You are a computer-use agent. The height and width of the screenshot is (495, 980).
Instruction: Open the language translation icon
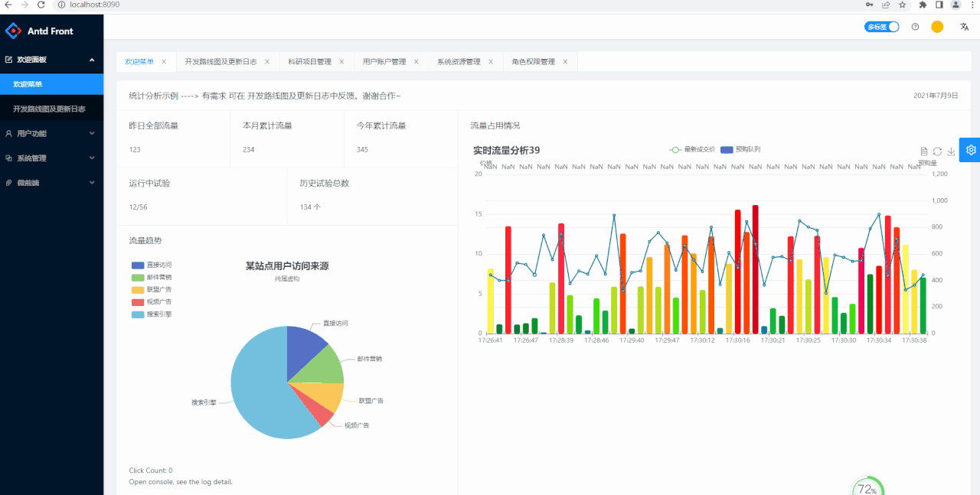(964, 27)
